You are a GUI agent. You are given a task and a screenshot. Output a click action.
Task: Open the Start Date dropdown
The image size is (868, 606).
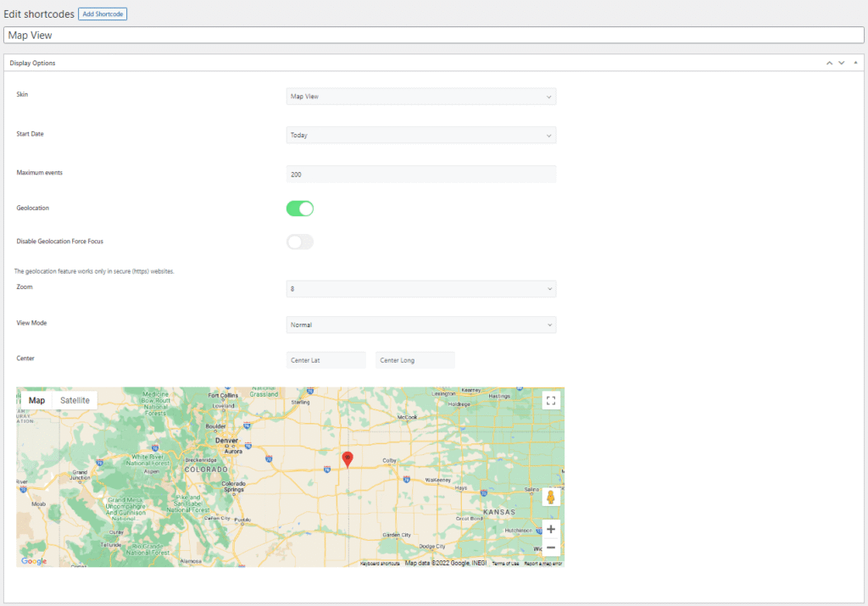point(421,135)
